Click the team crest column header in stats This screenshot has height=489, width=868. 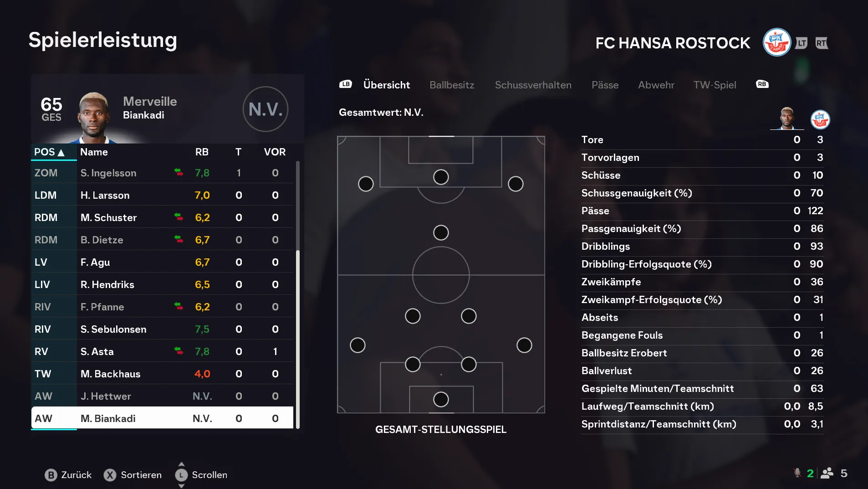click(820, 119)
